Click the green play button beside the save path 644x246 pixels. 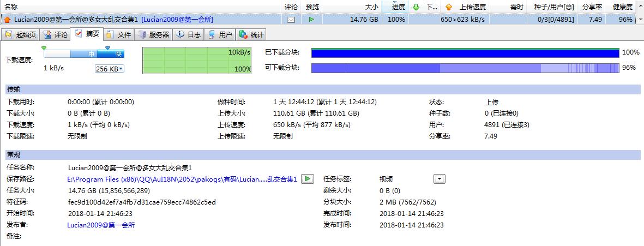(308, 179)
